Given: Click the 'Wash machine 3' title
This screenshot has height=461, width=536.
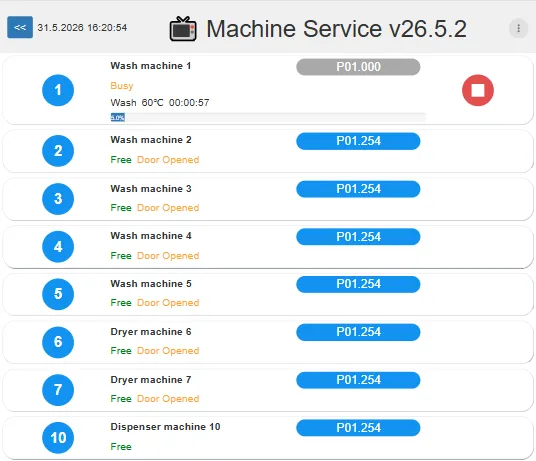Looking at the screenshot, I should [x=151, y=189].
